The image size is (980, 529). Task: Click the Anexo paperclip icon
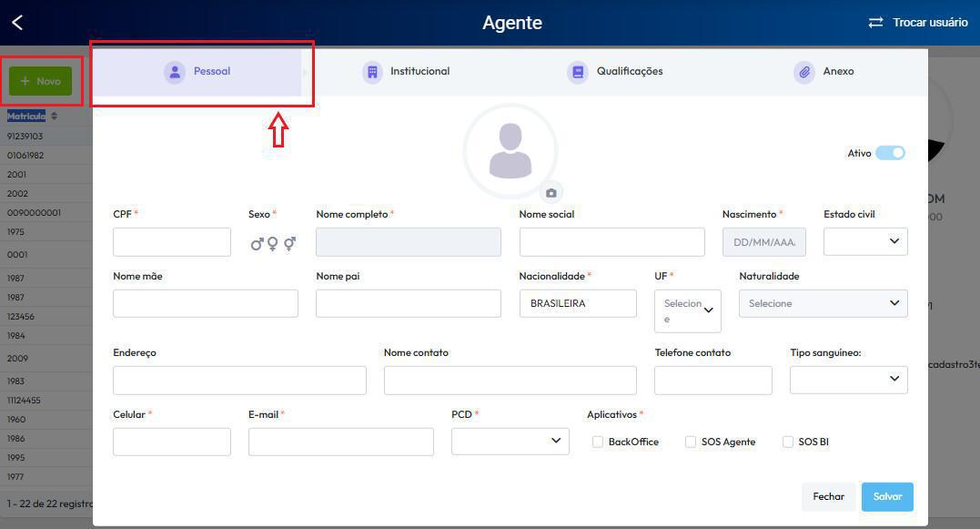click(804, 73)
